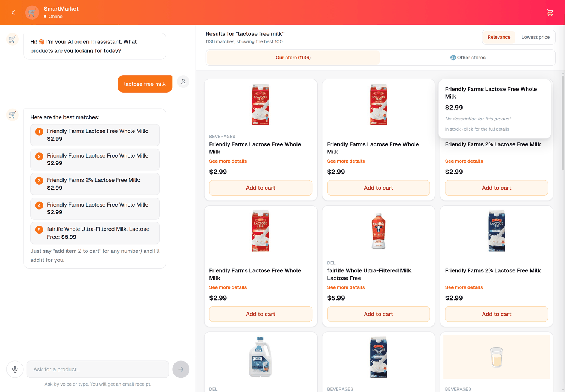This screenshot has height=392, width=565.
Task: Add fairlife Whole Ultra-Filtered Milk to cart
Action: pos(379,314)
